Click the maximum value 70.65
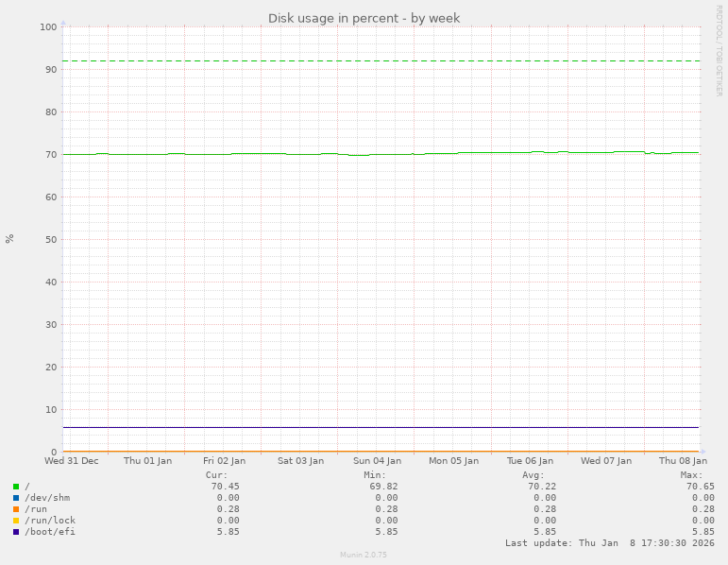 click(700, 487)
